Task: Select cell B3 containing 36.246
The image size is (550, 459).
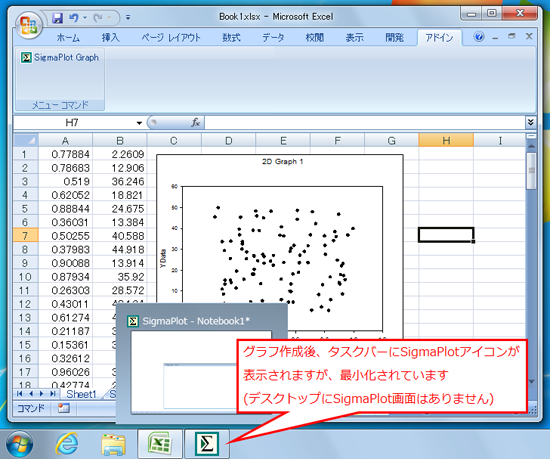Action: click(x=120, y=181)
